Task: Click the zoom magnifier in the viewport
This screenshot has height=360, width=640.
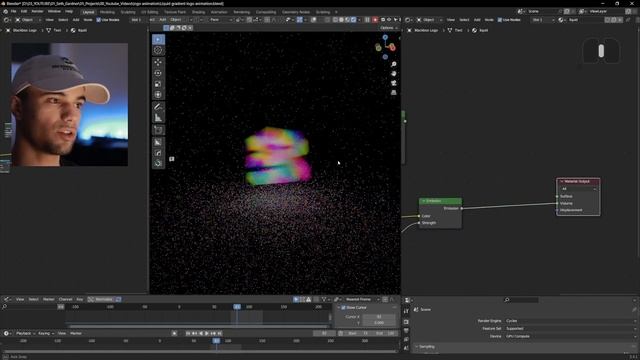Action: (393, 64)
